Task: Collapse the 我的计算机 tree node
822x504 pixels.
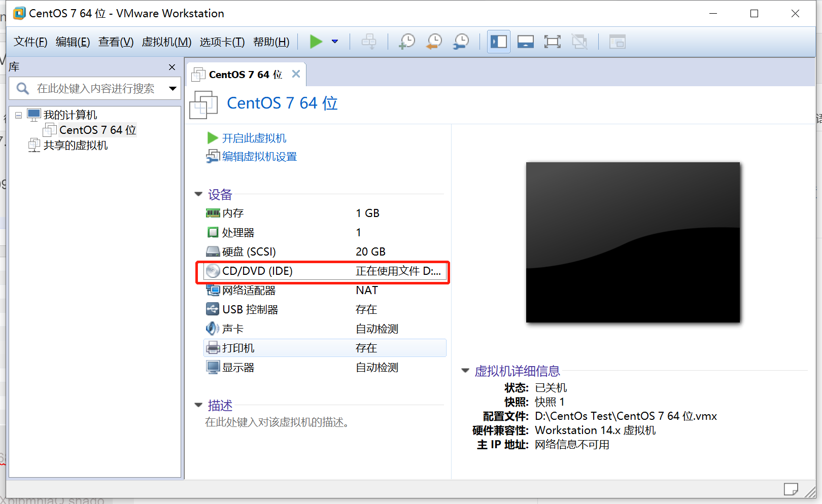Action: pyautogui.click(x=18, y=115)
